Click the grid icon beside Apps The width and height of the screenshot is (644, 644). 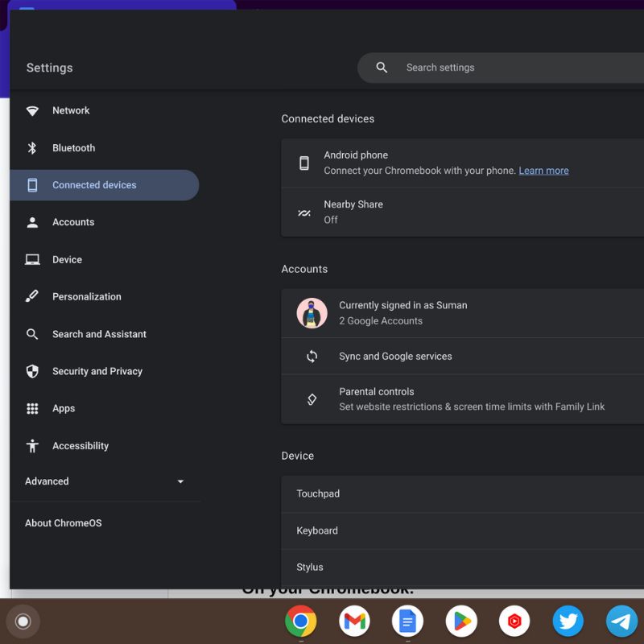point(32,409)
